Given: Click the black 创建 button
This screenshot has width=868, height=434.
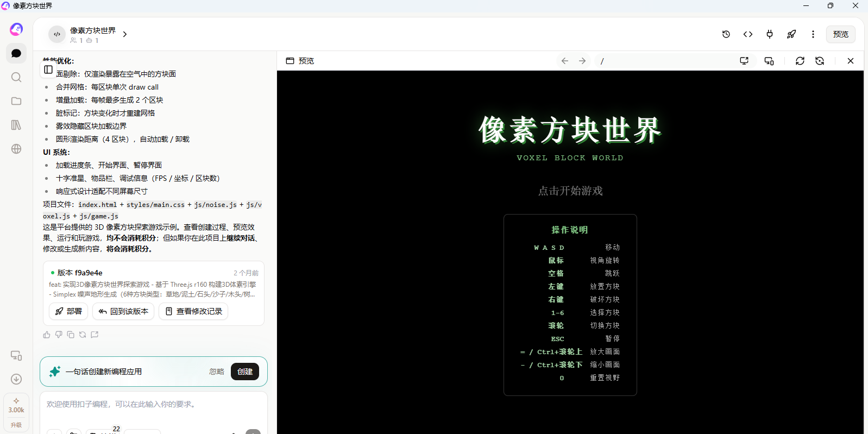Looking at the screenshot, I should 245,372.
